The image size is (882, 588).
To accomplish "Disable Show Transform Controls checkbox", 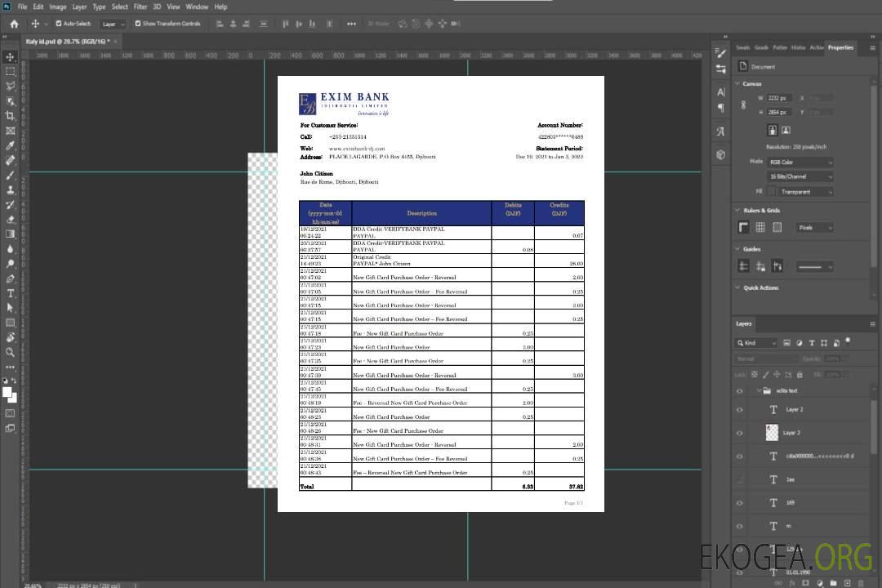I will (x=138, y=24).
